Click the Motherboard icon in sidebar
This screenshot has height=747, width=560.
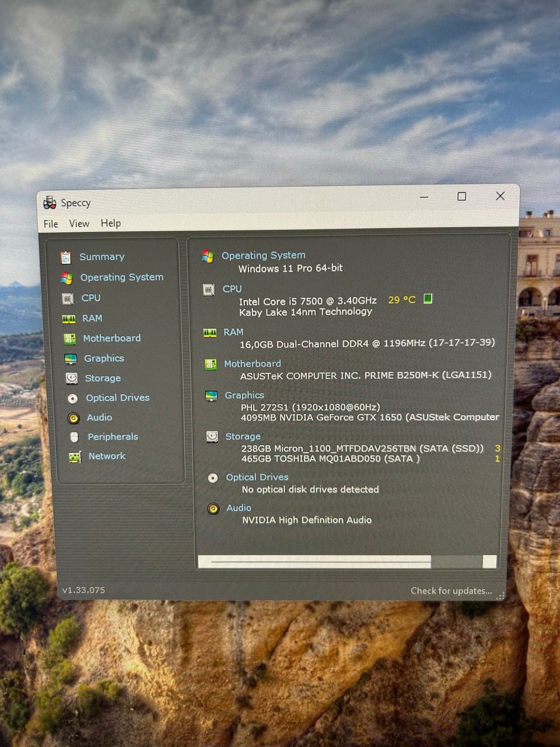(70, 338)
